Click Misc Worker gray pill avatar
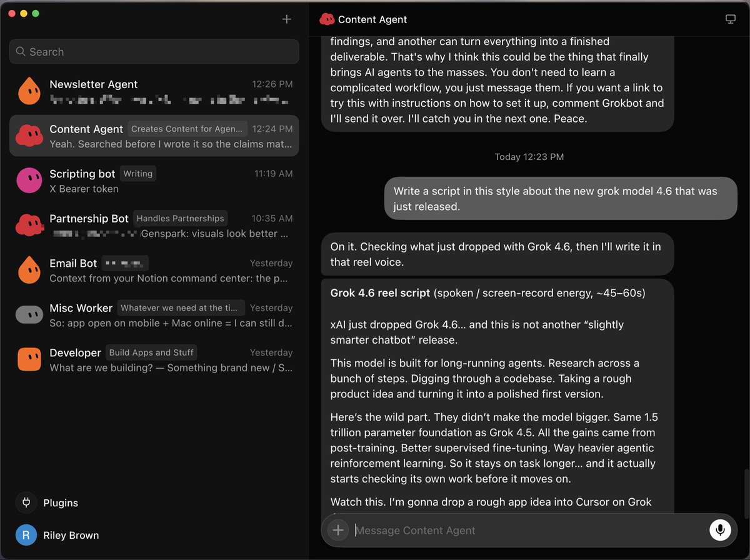The width and height of the screenshot is (750, 560). [x=29, y=315]
